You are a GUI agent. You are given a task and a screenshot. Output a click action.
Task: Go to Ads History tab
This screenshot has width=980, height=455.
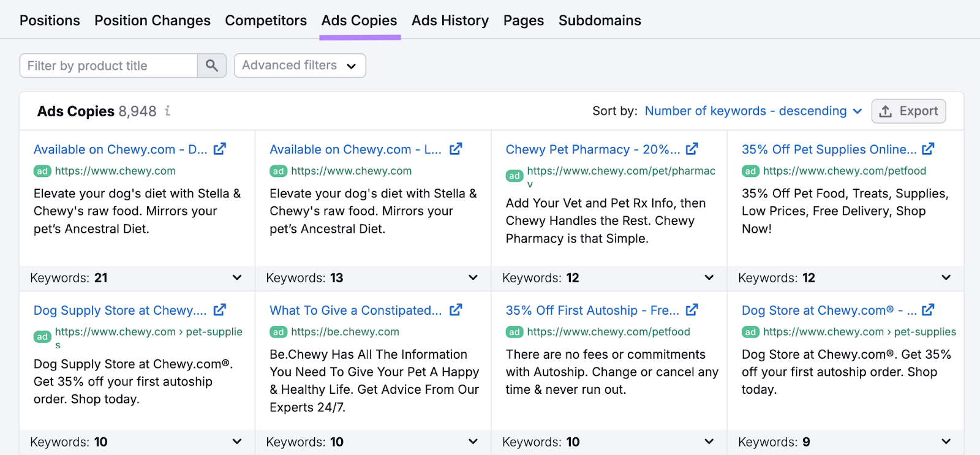click(450, 20)
